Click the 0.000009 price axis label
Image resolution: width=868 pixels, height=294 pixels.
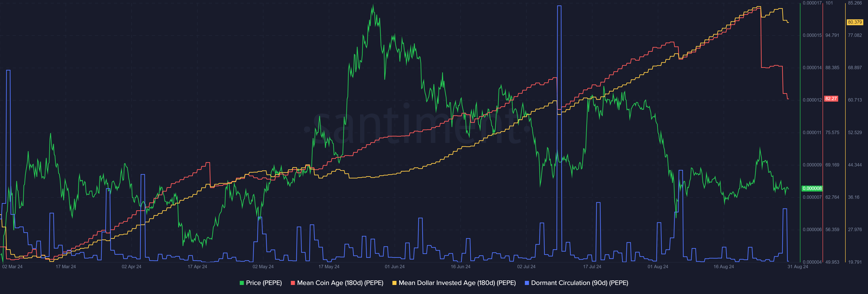coord(812,165)
